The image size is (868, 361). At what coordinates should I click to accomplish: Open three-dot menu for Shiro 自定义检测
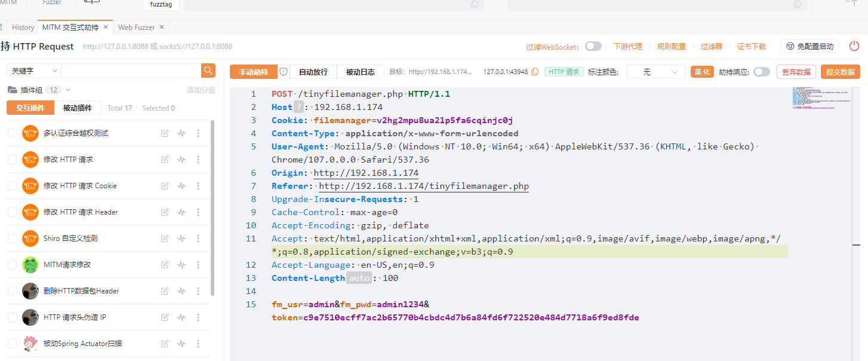[198, 238]
